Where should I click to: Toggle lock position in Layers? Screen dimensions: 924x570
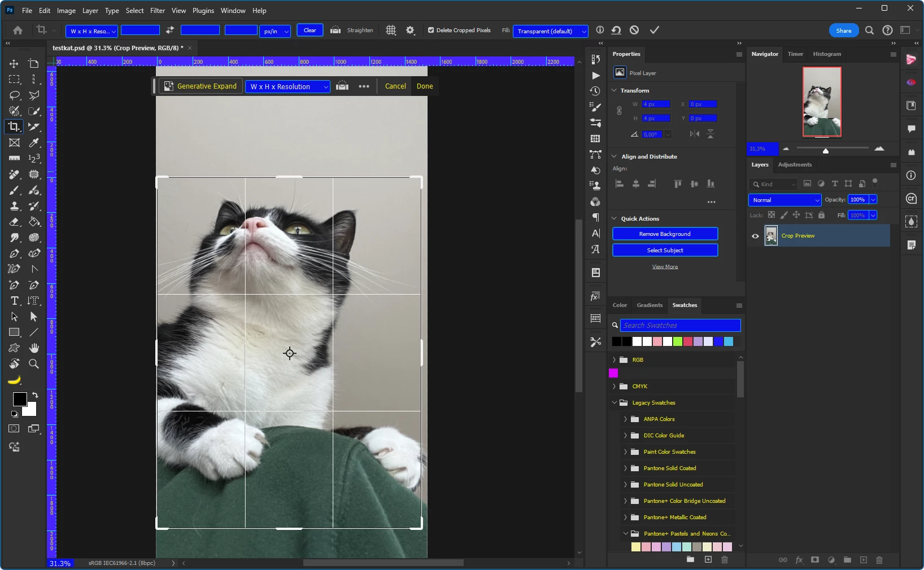tap(796, 215)
